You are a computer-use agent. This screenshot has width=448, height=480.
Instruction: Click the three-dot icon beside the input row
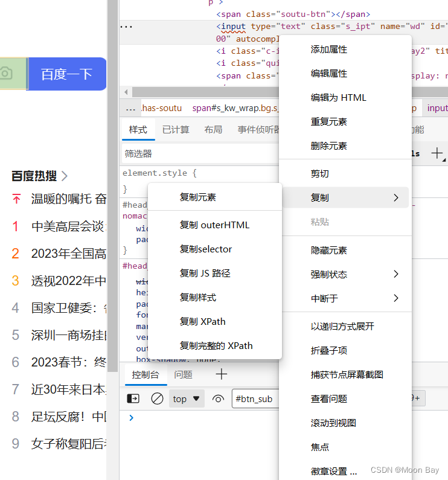pos(126,27)
